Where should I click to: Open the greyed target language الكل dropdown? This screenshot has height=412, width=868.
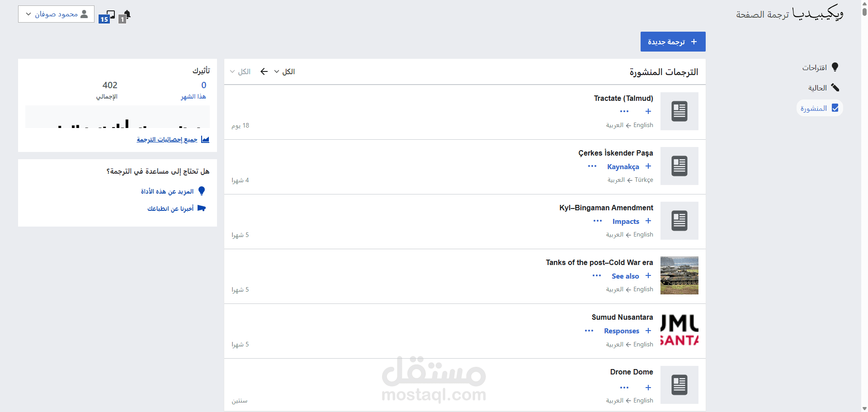[240, 71]
